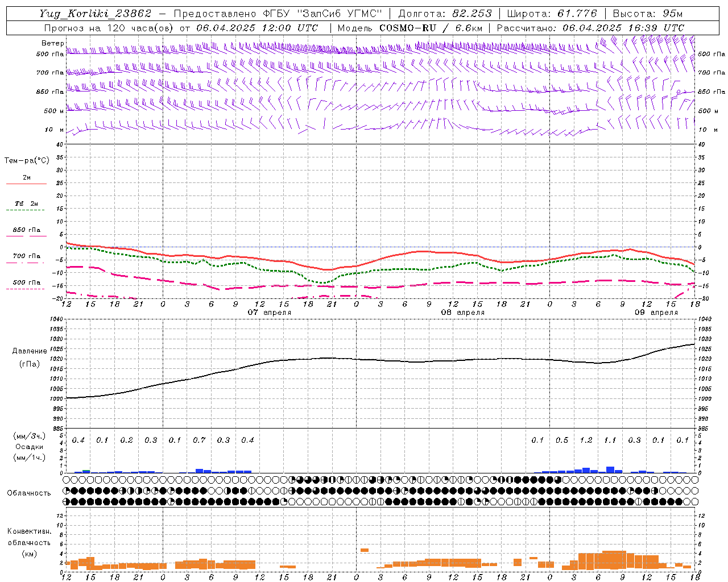The width and height of the screenshot is (728, 582).
Task: Click the Осадки precipitation label
Action: (29, 447)
